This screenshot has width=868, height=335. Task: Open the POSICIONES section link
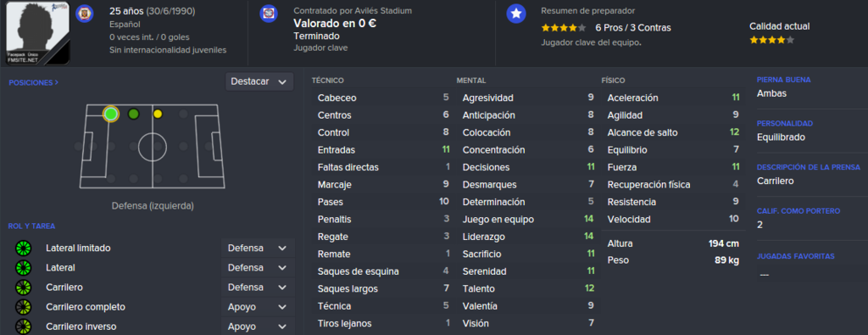click(x=34, y=82)
